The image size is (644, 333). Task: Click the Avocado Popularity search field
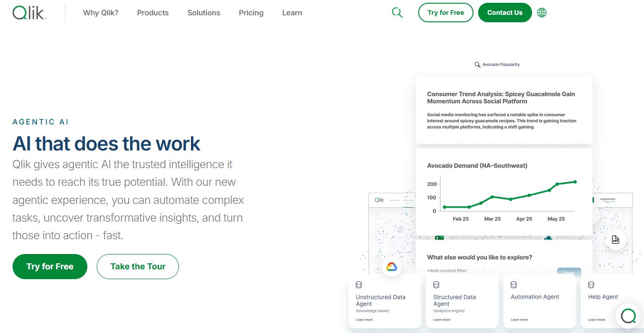click(x=497, y=65)
